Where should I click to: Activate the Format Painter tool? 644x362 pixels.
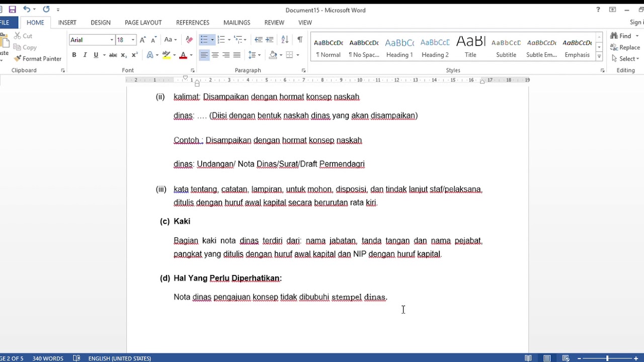(x=38, y=59)
